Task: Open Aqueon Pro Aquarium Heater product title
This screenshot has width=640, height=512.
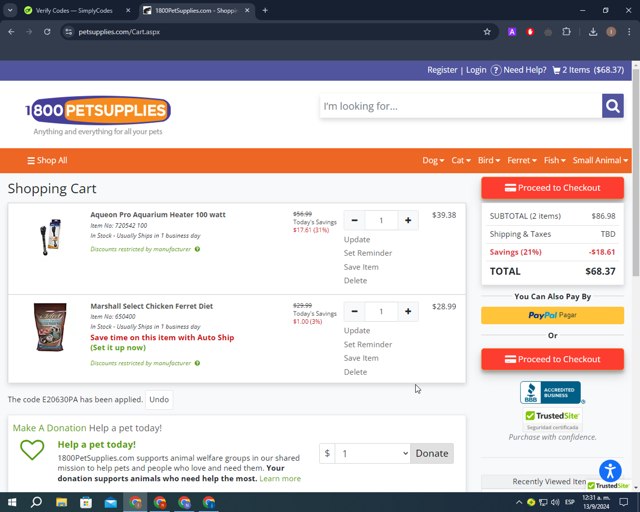Action: click(x=158, y=215)
